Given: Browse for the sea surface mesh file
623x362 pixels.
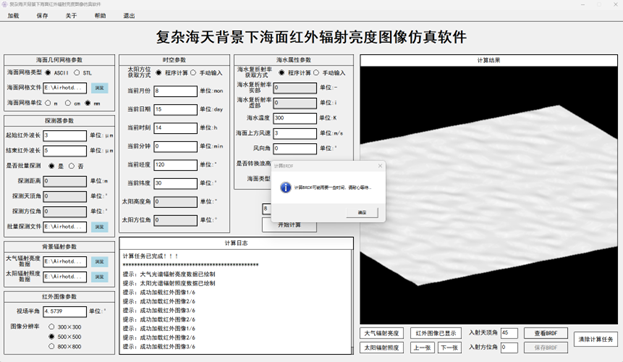Looking at the screenshot, I should [99, 88].
